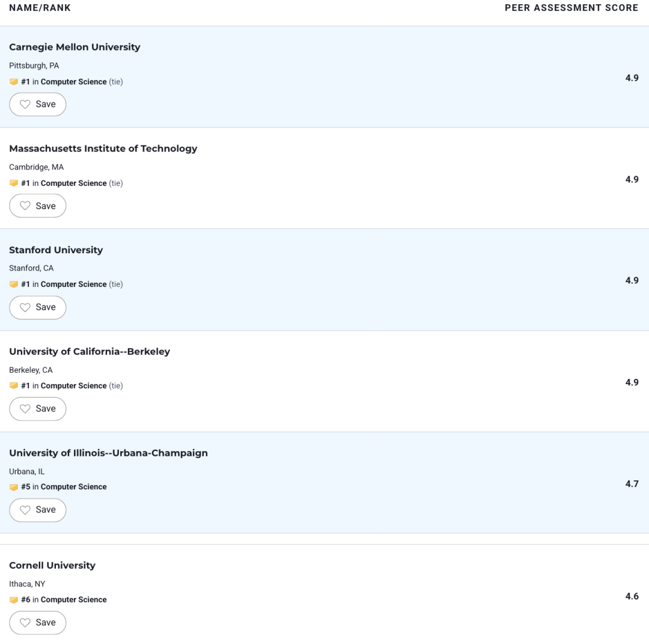Visit University of California--Berkeley profile
The height and width of the screenshot is (644, 649).
(90, 352)
